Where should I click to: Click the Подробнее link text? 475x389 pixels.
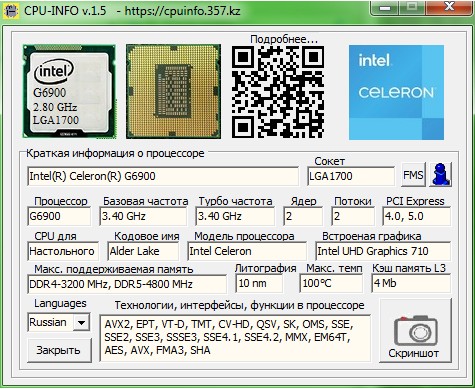[x=284, y=39]
